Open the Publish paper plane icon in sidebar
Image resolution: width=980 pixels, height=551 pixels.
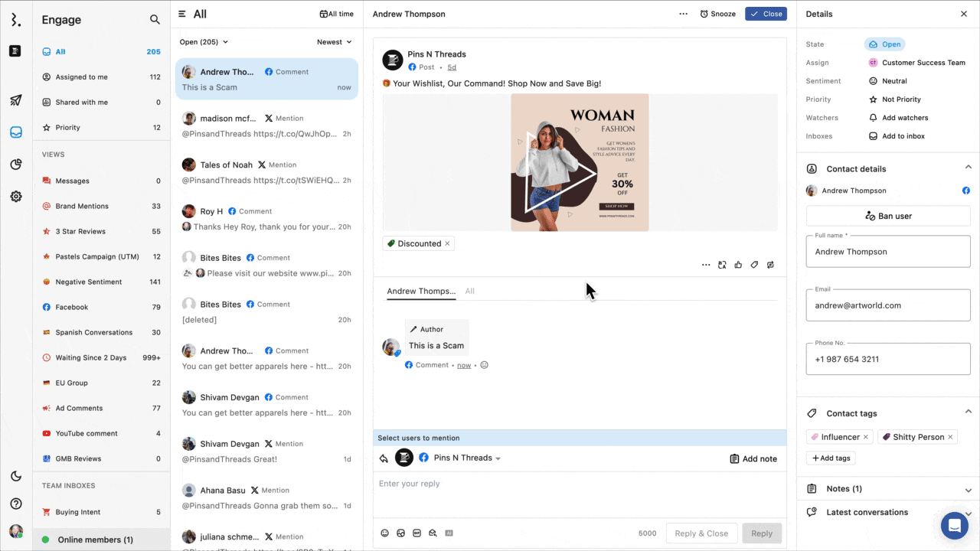pos(15,100)
